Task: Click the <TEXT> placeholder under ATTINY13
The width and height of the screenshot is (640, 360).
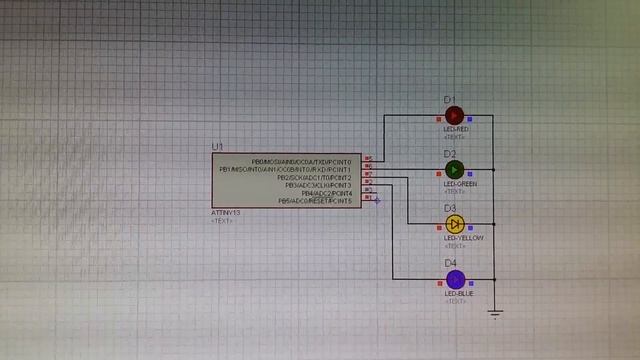Action: click(222, 221)
